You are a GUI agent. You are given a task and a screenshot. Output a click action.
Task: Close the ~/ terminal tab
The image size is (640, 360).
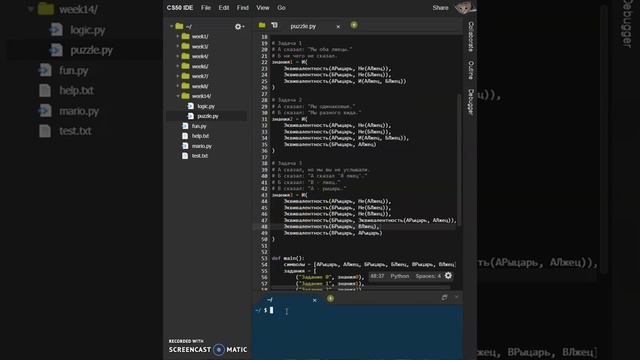(x=314, y=300)
